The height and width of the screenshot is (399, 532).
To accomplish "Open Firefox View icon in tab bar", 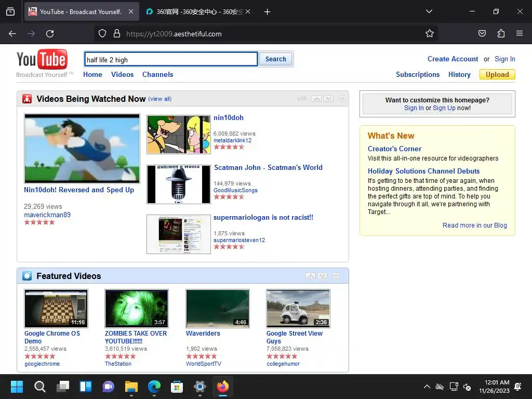I will click(10, 12).
